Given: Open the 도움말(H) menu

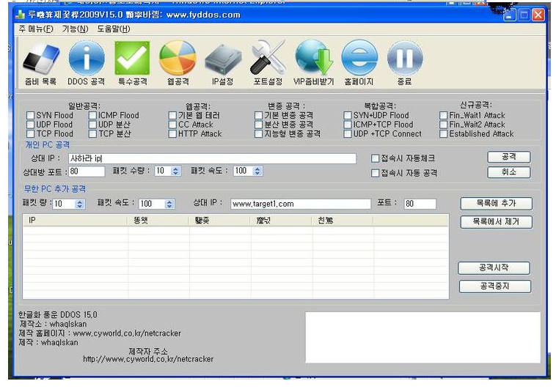Looking at the screenshot, I should [x=114, y=29].
